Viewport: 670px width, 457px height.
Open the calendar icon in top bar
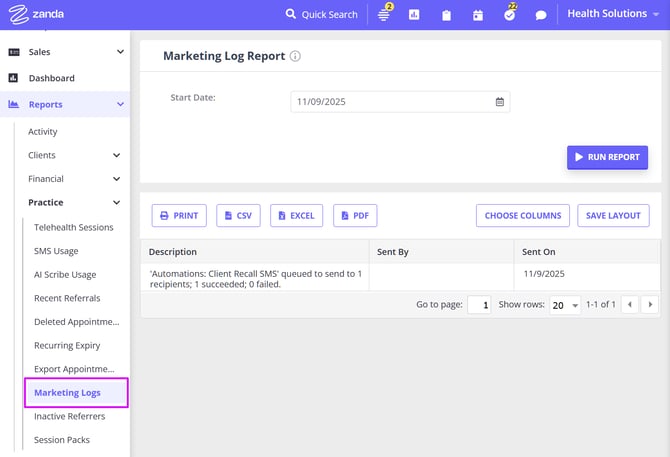click(x=478, y=15)
